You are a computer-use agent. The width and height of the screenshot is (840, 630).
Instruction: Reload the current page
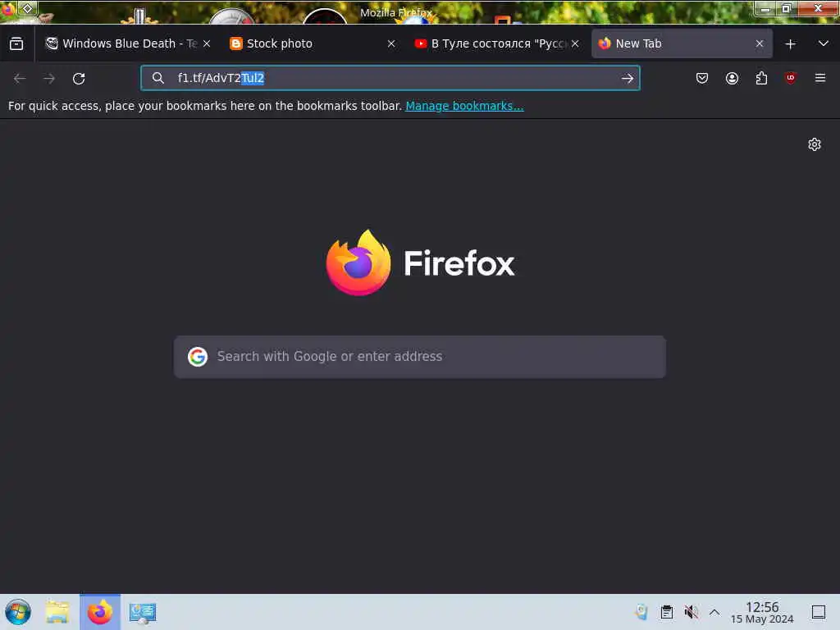[79, 79]
